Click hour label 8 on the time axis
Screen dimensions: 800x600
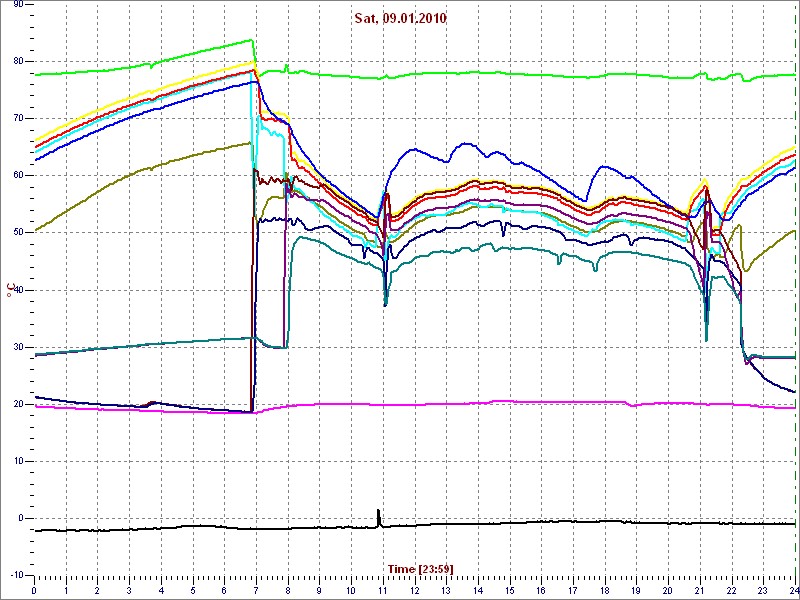click(x=288, y=591)
